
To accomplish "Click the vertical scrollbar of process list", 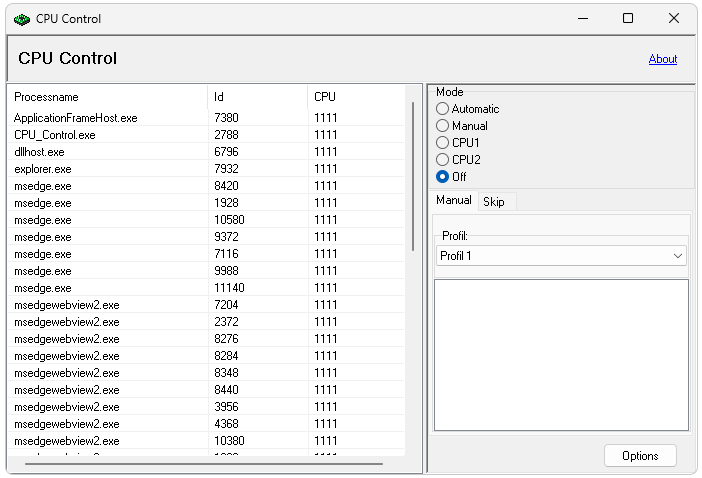I will pyautogui.click(x=413, y=175).
